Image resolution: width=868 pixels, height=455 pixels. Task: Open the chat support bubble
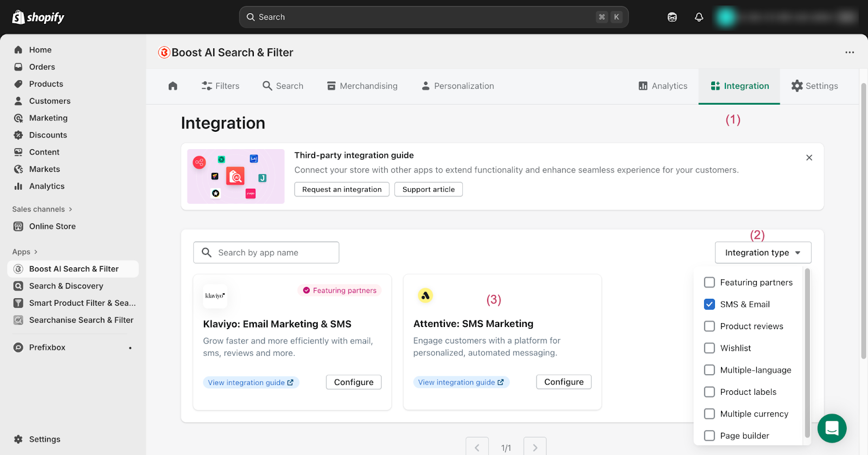pos(832,428)
